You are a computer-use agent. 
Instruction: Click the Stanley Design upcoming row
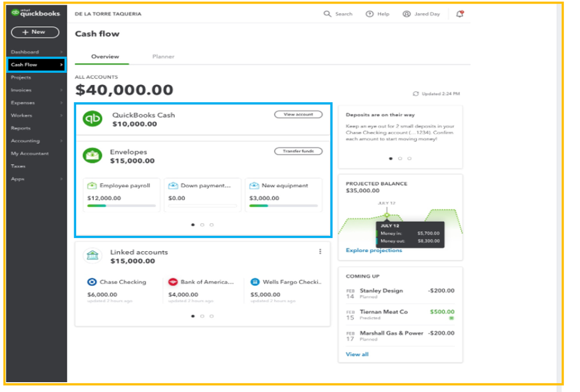400,293
